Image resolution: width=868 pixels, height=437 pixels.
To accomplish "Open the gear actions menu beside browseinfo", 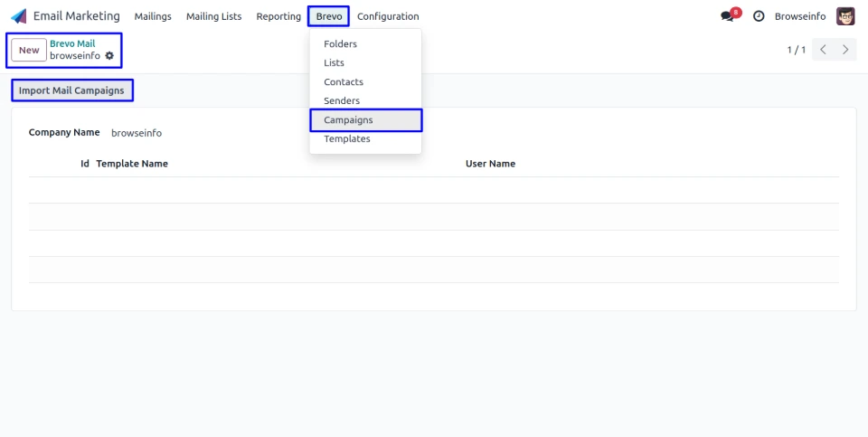I will click(109, 56).
